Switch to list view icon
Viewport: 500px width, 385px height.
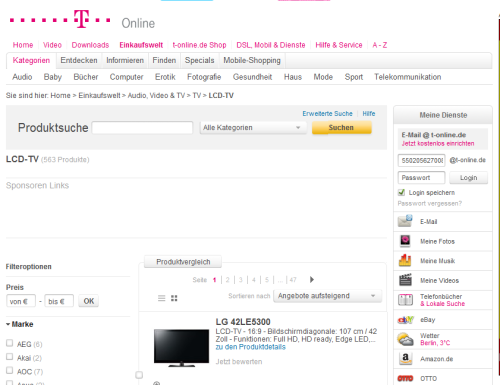(x=161, y=298)
